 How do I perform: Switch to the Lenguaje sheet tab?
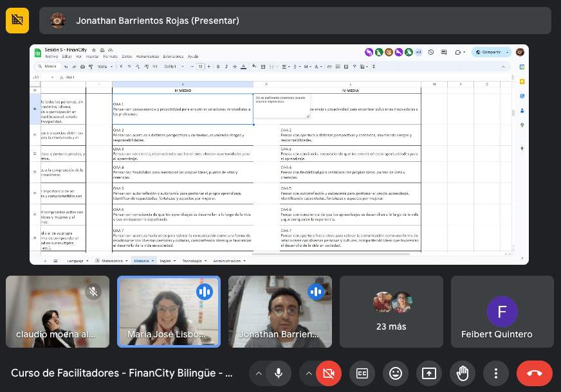(x=75, y=261)
